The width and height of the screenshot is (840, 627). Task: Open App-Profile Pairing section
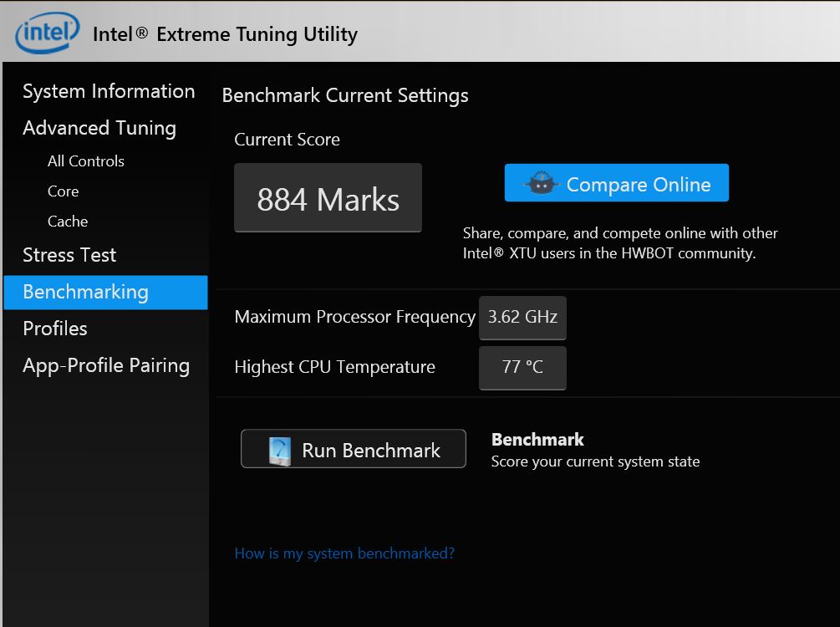pyautogui.click(x=106, y=365)
